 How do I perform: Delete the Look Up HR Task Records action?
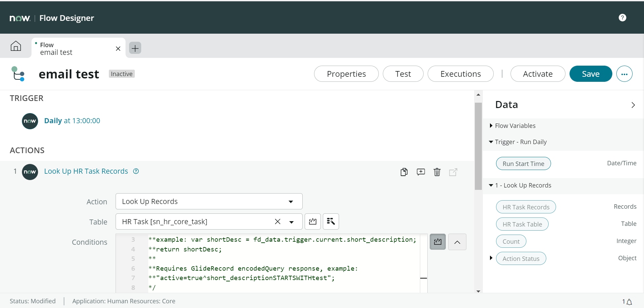coord(437,172)
